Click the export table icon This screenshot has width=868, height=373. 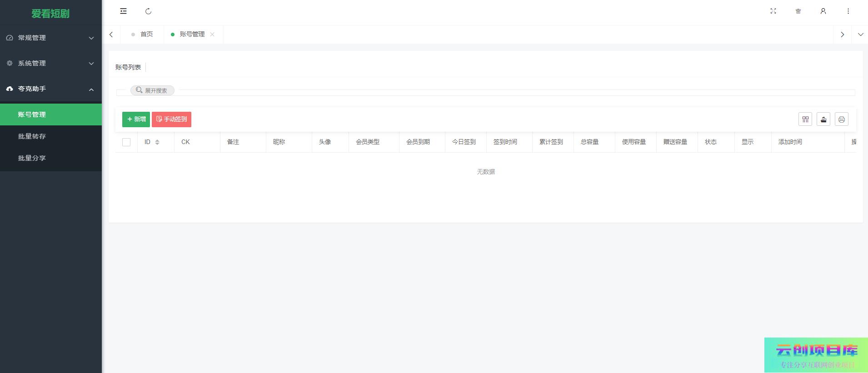point(823,119)
